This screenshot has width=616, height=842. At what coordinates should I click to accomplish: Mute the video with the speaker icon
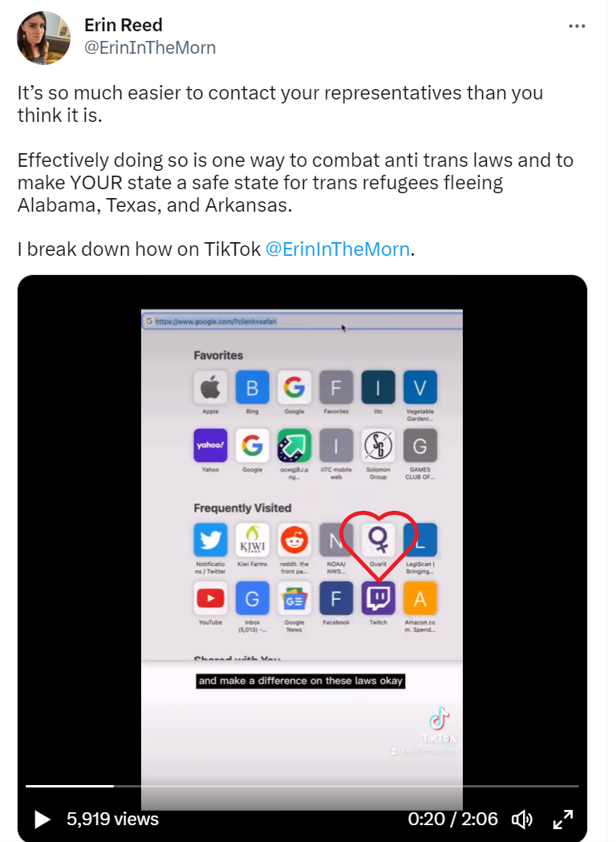coord(521,820)
